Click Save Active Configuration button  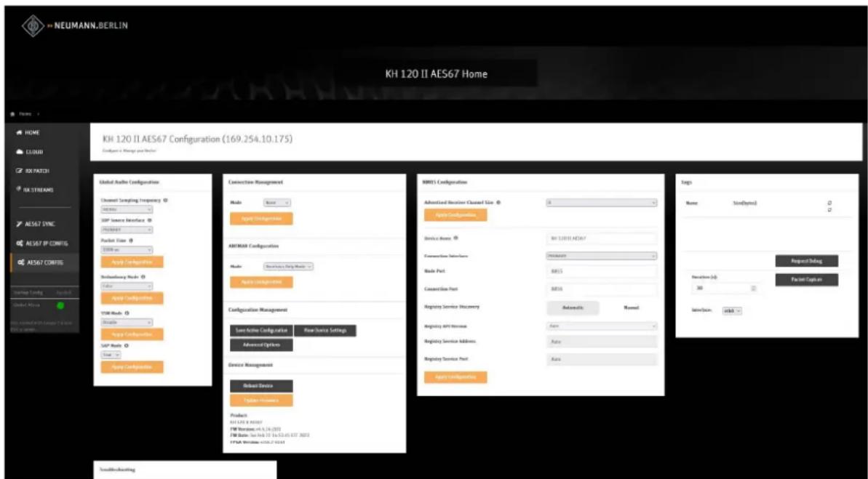pos(261,330)
